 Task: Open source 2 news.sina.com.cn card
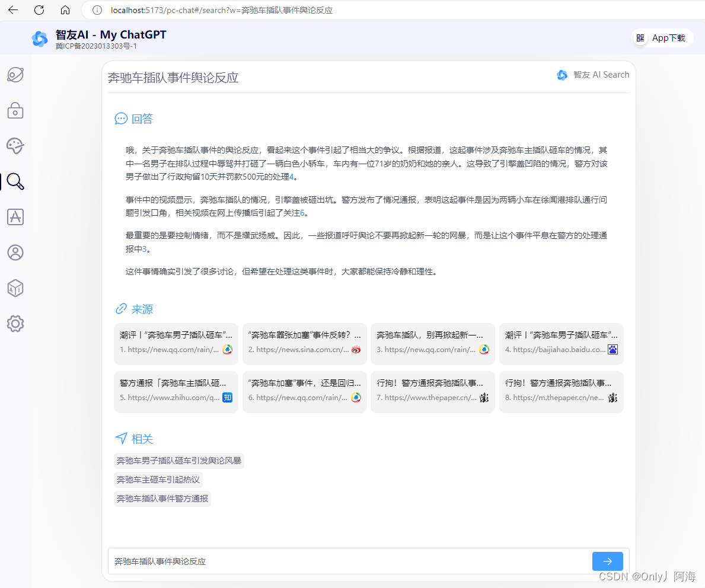[304, 343]
